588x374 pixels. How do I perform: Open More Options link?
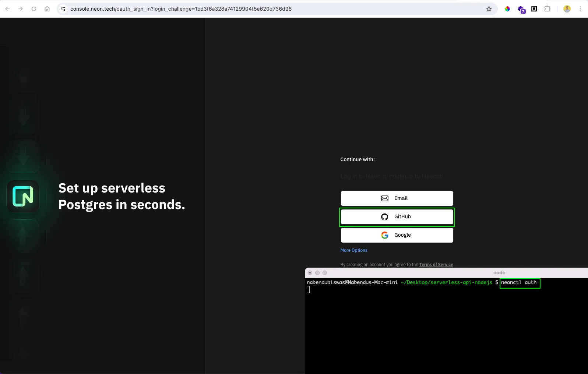point(354,250)
